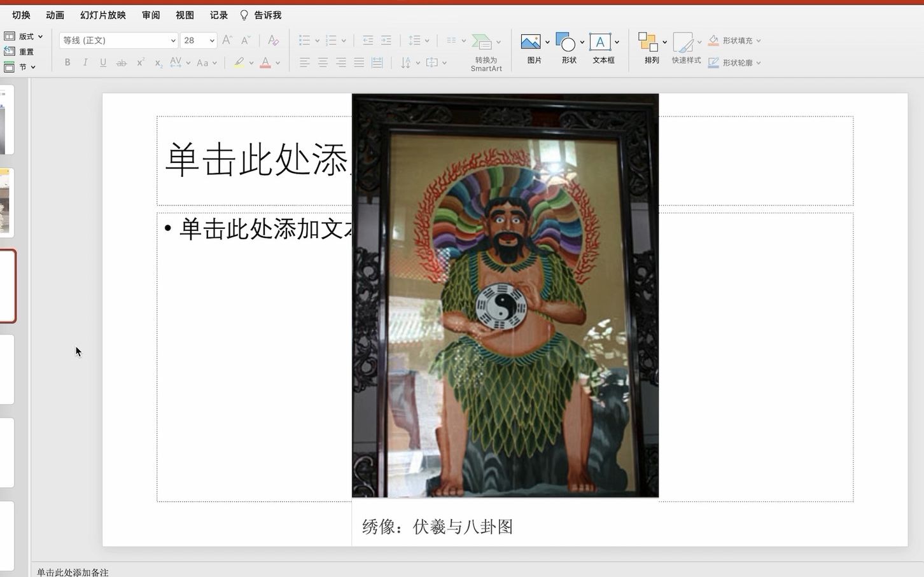Open the 幻灯片放映 slide show tab
924x577 pixels.
pyautogui.click(x=103, y=15)
